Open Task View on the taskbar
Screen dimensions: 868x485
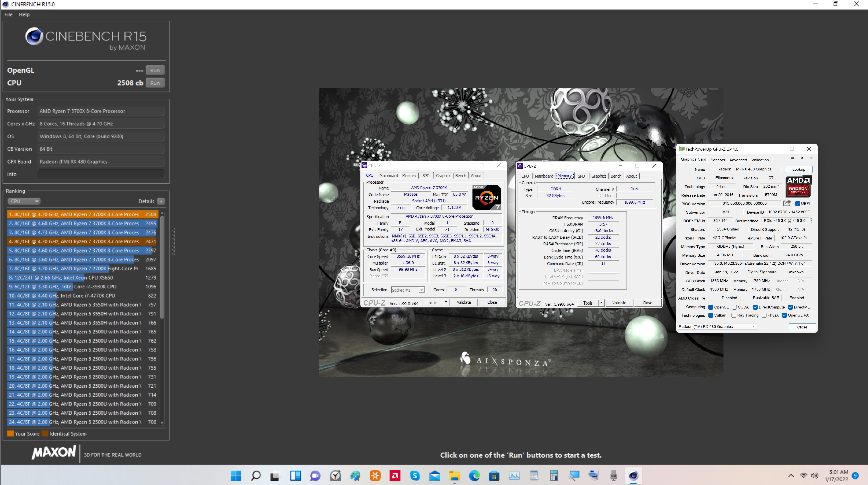coord(275,476)
